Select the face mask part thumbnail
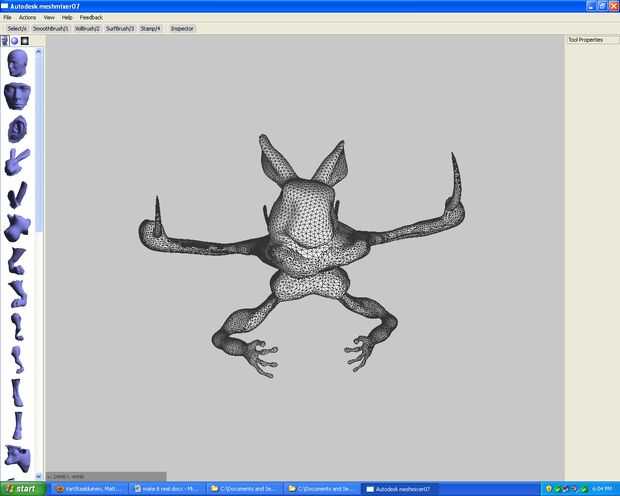620x496 pixels. pos(17,96)
